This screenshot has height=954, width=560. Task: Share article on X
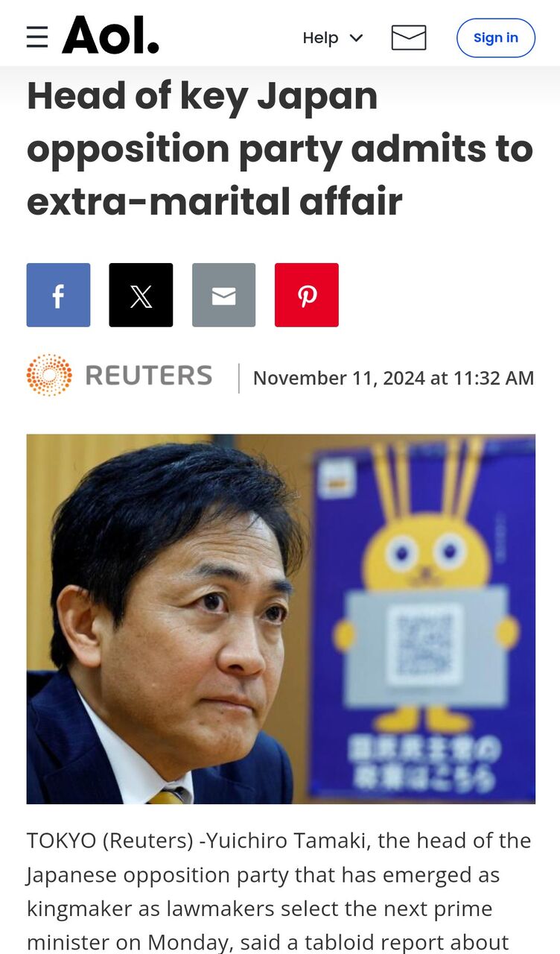(x=141, y=295)
